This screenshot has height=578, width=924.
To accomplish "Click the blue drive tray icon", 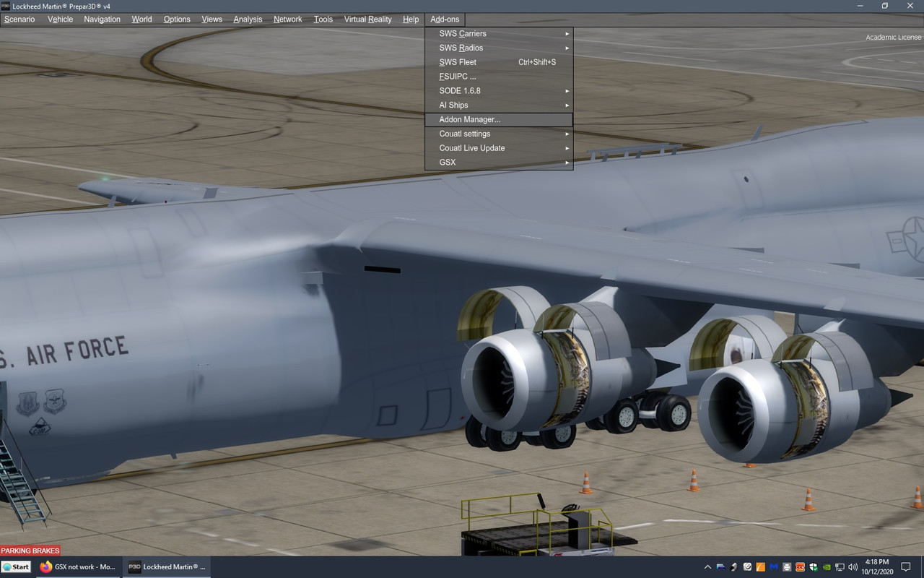I will [720, 567].
